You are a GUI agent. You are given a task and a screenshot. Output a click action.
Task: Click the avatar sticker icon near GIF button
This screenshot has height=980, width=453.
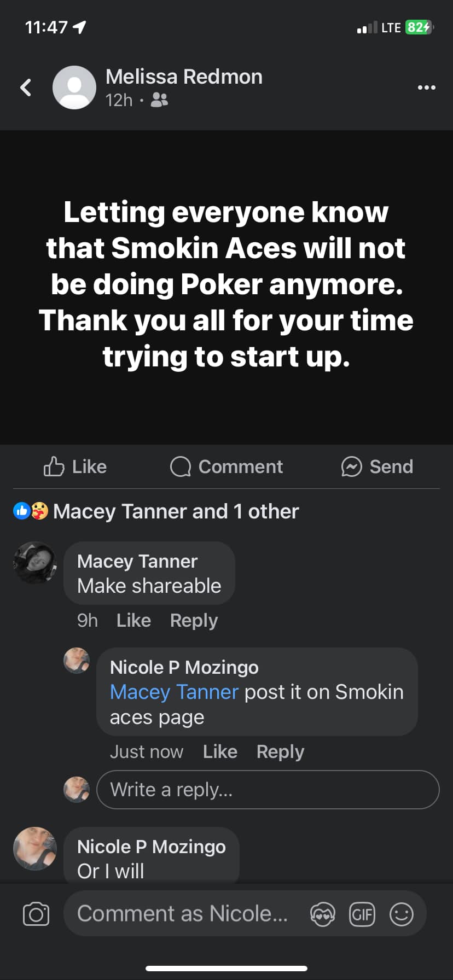pyautogui.click(x=323, y=913)
